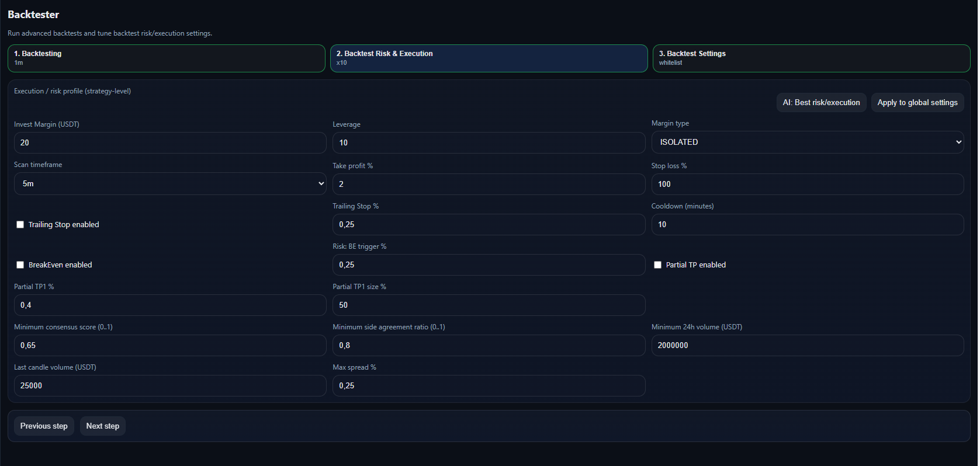Select the Partial TP1 size % field
Image resolution: width=980 pixels, height=466 pixels.
tap(489, 305)
